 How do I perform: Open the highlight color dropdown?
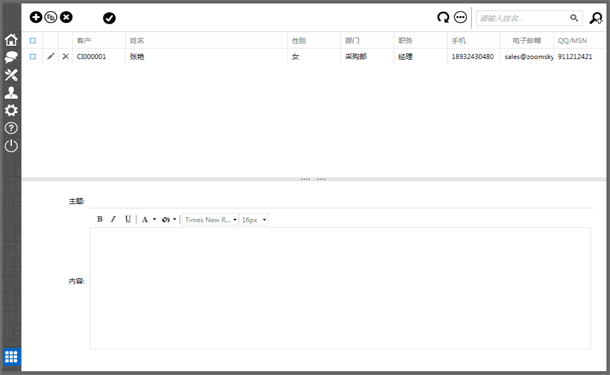pos(169,219)
